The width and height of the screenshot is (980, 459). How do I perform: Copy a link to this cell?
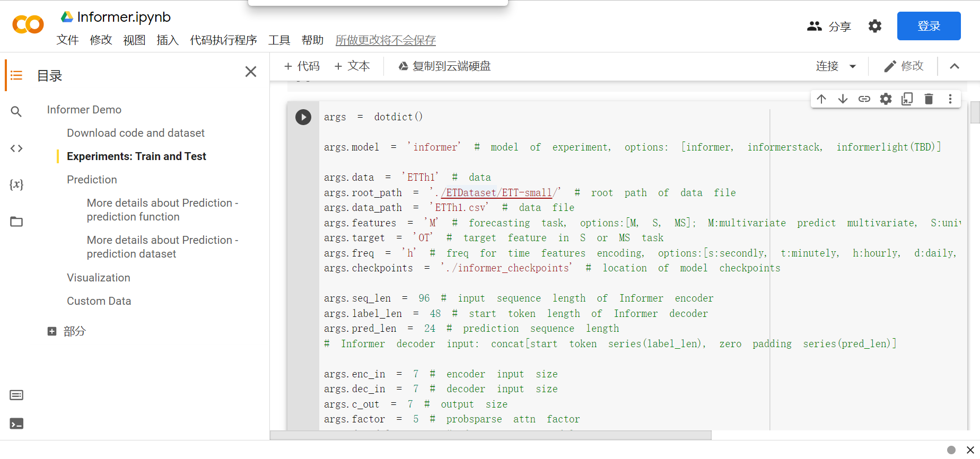864,99
